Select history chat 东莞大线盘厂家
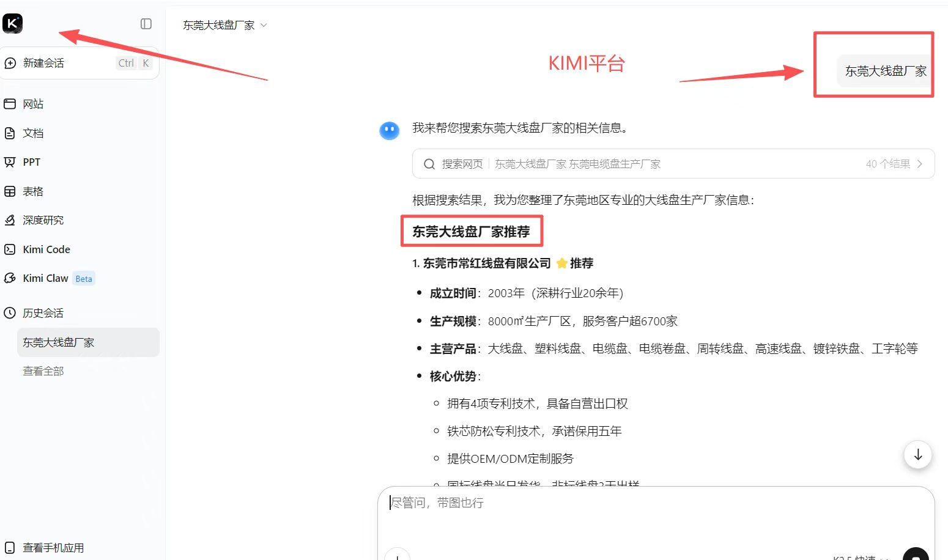 click(88, 342)
